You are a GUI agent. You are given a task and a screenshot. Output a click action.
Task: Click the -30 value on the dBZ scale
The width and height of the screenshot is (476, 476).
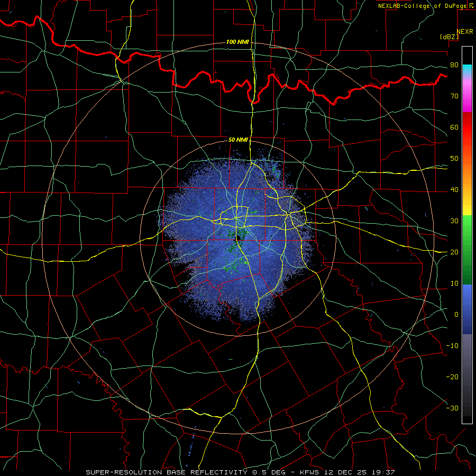452,408
